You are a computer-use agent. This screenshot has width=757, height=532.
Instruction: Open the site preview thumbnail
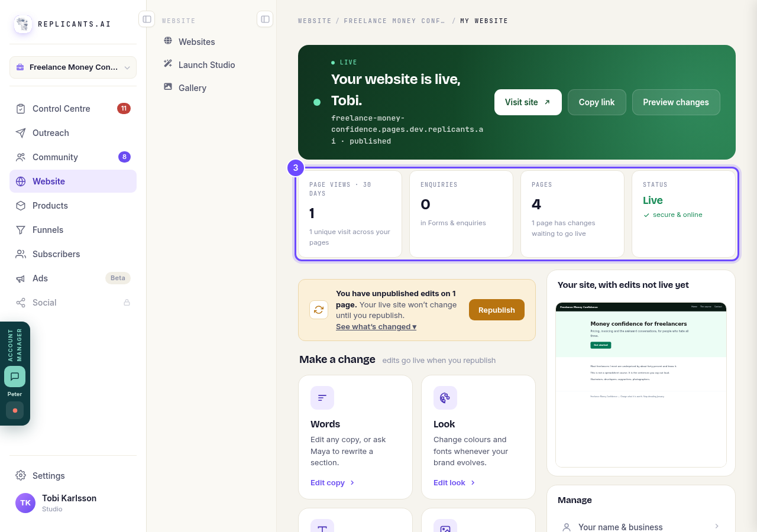click(641, 385)
